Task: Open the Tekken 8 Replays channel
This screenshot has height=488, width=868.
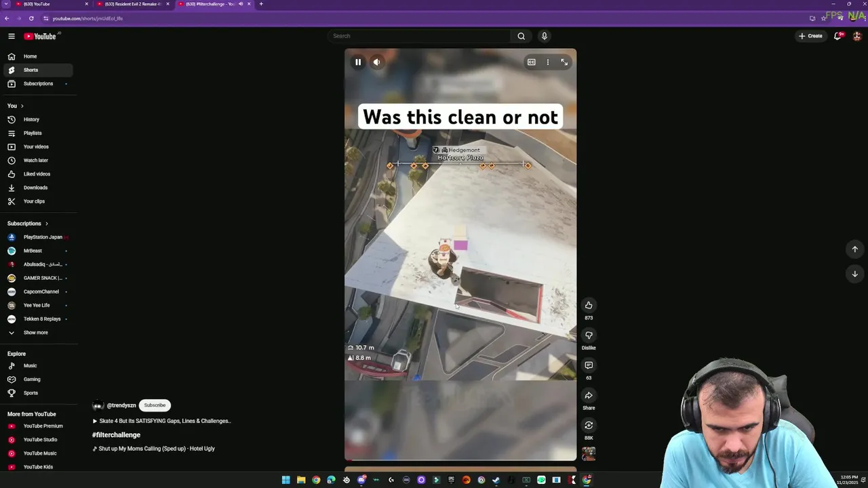Action: point(37,319)
